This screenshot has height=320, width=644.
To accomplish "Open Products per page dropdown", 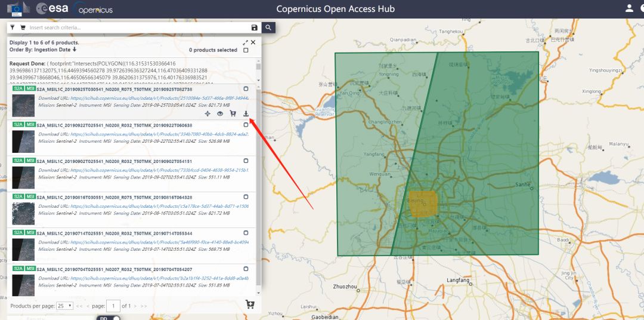I will [65, 306].
